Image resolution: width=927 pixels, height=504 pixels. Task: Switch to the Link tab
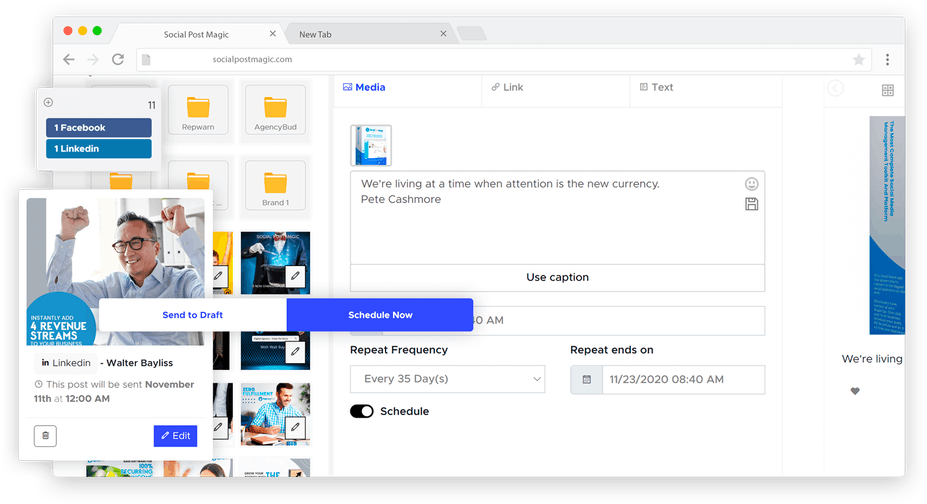tap(507, 87)
